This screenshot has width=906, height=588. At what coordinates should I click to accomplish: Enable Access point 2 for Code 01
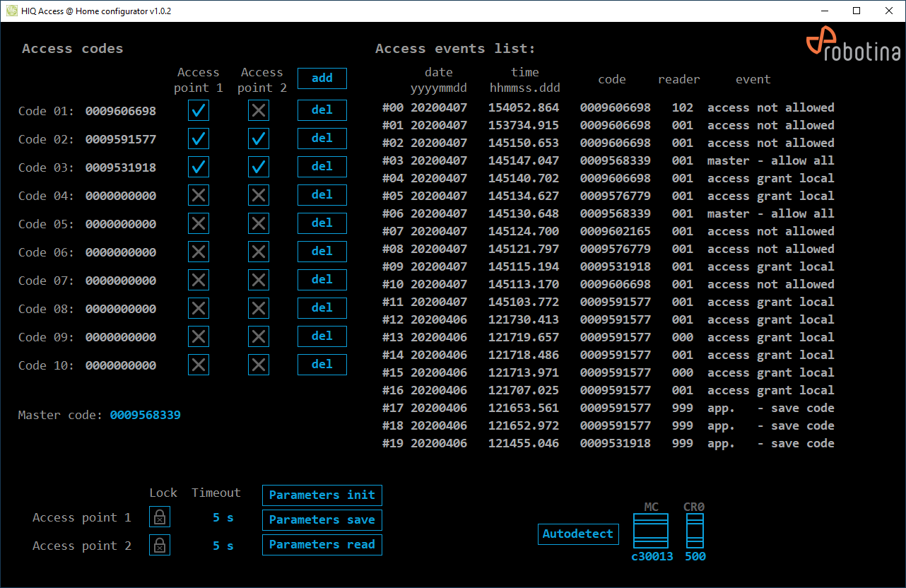[259, 111]
